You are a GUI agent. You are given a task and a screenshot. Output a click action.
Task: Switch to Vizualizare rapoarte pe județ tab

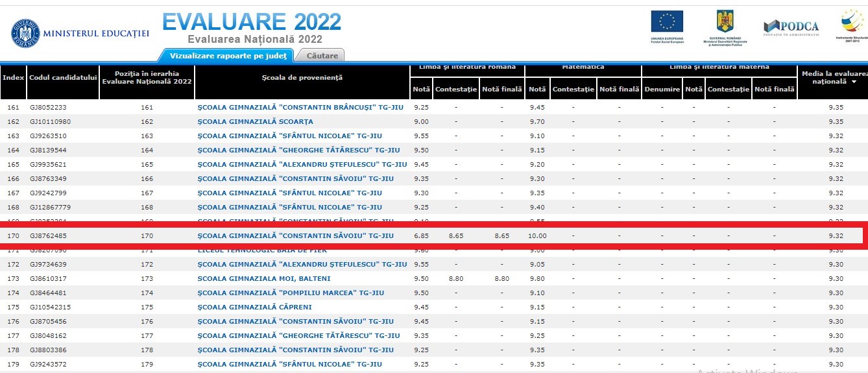[227, 56]
